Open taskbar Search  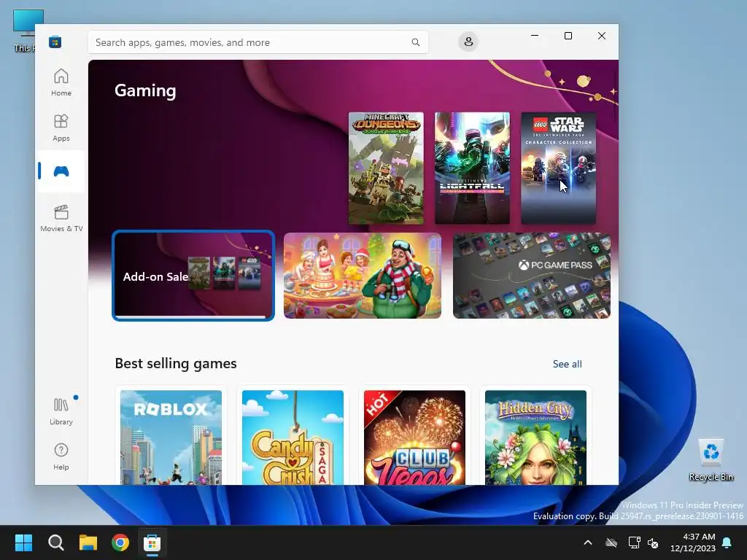[x=55, y=542]
